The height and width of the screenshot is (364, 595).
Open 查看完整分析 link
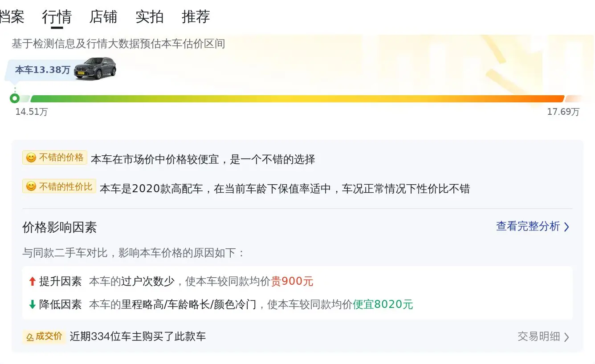(528, 226)
